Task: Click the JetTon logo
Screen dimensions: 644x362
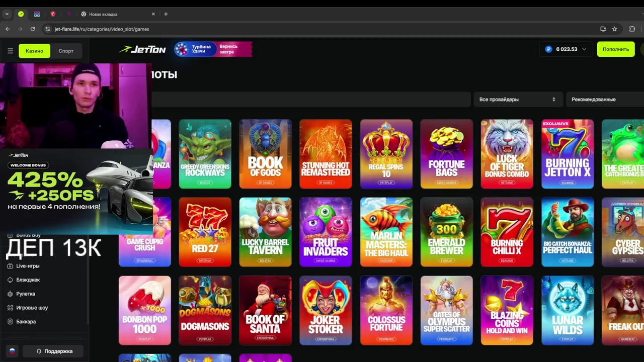Action: (x=142, y=49)
